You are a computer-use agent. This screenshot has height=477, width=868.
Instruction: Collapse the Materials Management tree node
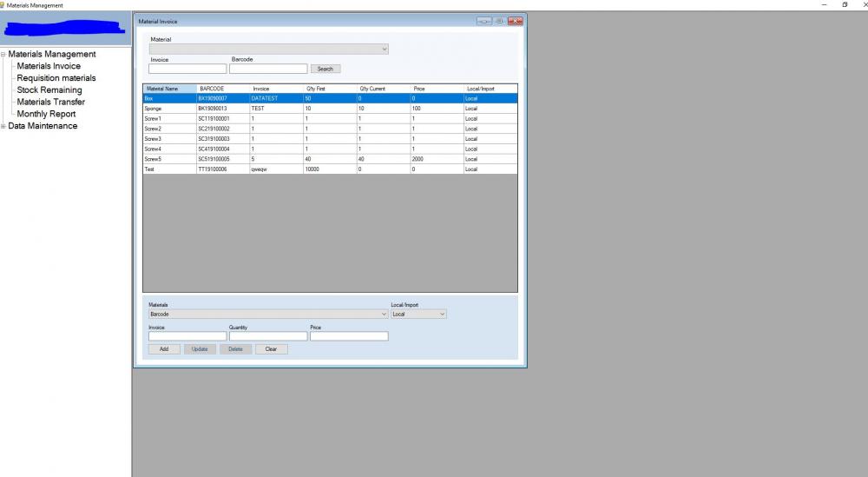click(x=3, y=55)
